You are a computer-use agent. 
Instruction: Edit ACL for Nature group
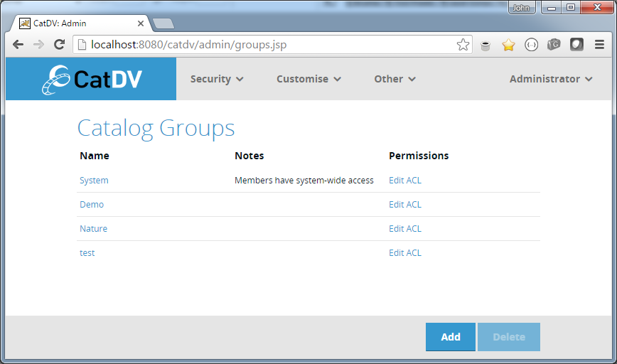coord(405,229)
